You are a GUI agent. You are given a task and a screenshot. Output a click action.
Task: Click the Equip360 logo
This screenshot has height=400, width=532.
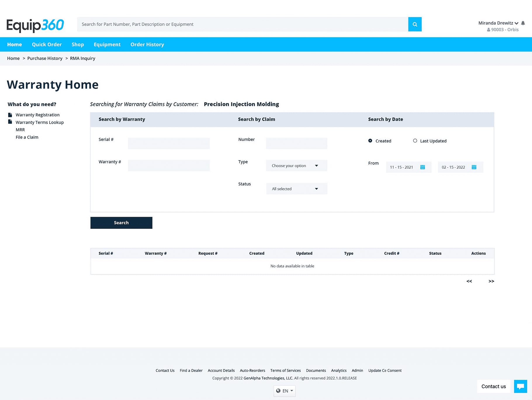pos(35,25)
